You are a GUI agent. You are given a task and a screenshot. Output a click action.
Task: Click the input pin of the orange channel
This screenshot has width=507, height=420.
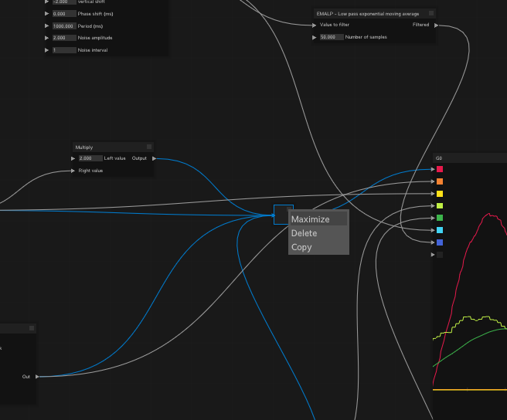[x=433, y=181]
